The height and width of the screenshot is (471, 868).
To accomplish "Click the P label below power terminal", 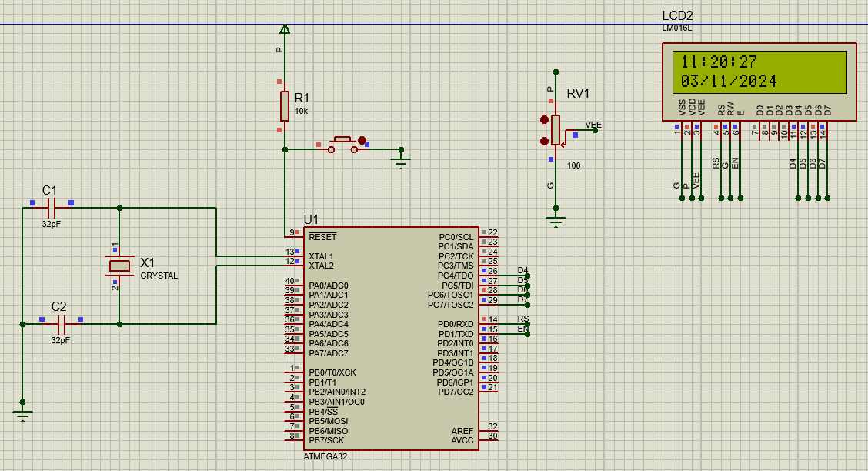I will 279,50.
